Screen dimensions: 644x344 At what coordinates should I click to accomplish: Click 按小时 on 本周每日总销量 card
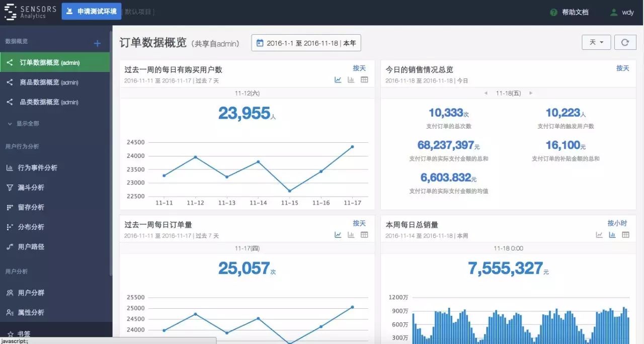[x=617, y=223]
